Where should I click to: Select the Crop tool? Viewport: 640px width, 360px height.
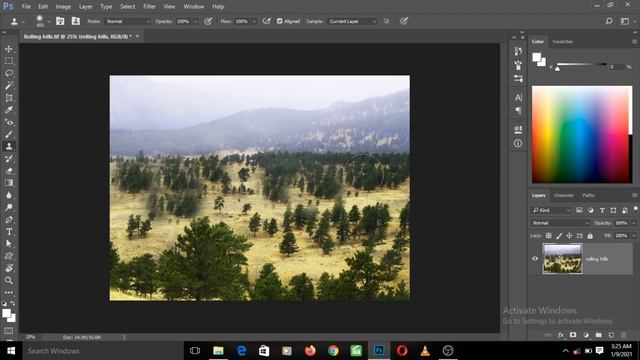tap(9, 98)
